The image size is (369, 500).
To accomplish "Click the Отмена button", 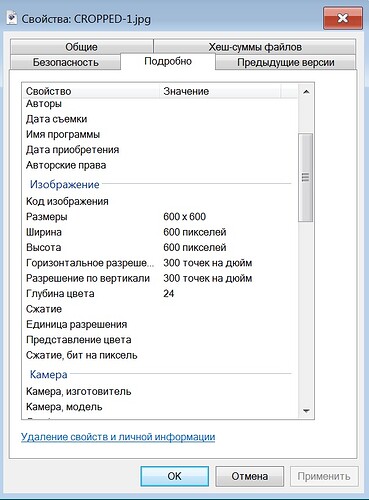I will click(250, 476).
